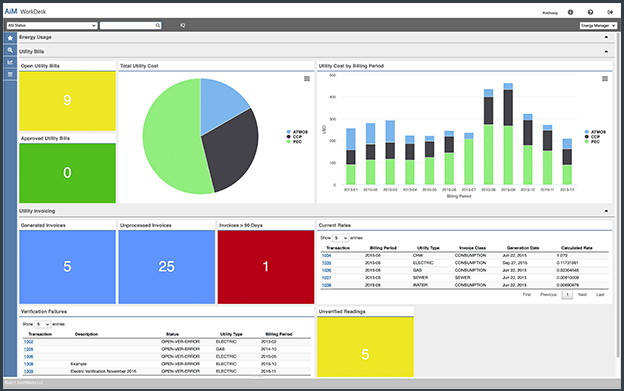
Task: Select the blue ATMOS pie slice
Action: tap(221, 103)
